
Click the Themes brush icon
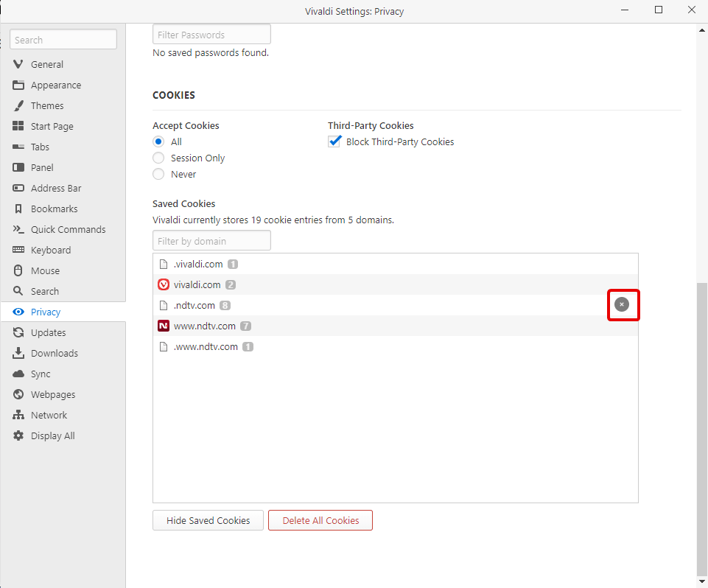(18, 105)
